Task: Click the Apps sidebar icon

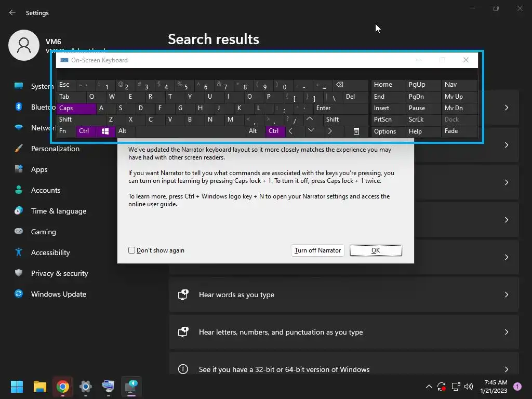Action: point(19,169)
